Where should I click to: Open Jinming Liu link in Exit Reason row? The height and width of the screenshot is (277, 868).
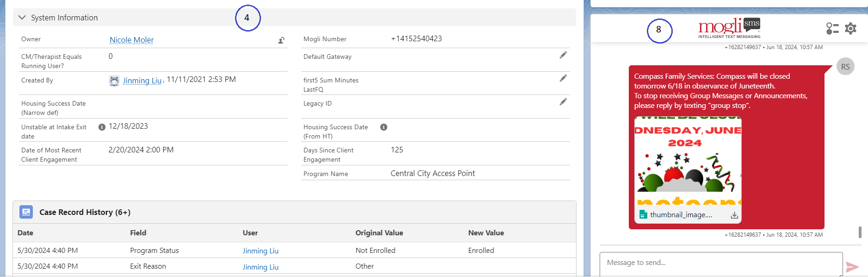260,267
